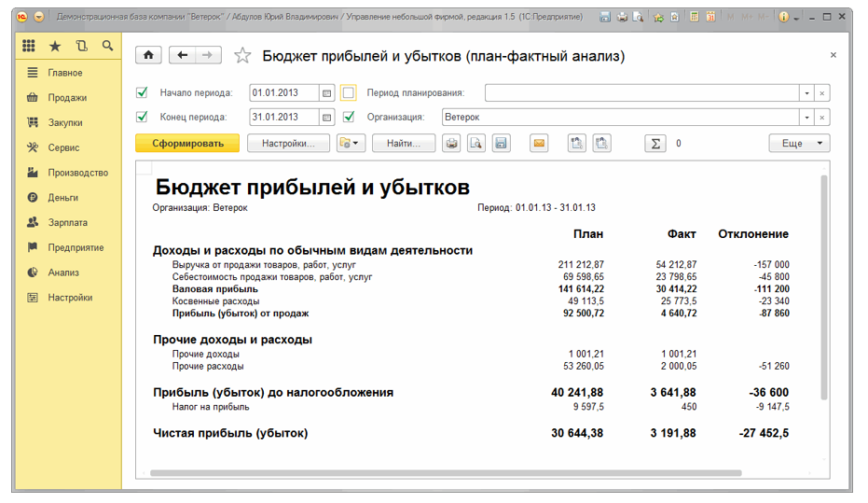Toggle the Начало периода checkbox
The image size is (868, 503).
click(143, 93)
